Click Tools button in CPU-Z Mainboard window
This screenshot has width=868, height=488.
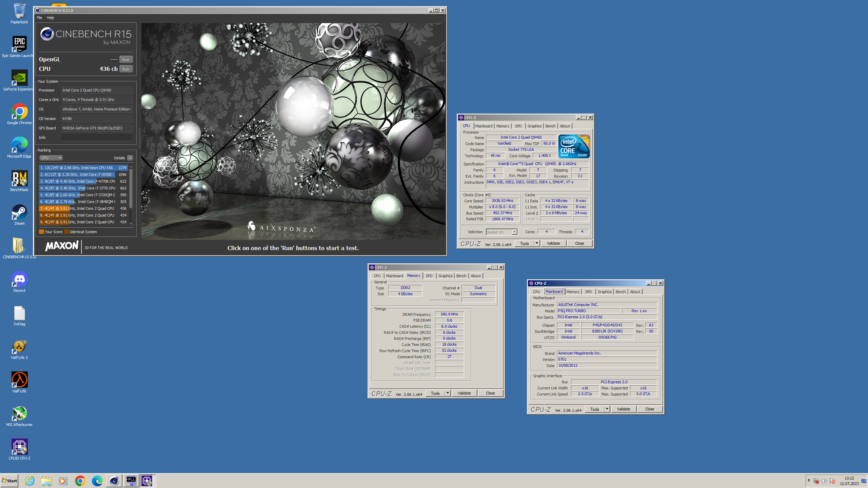(x=595, y=409)
